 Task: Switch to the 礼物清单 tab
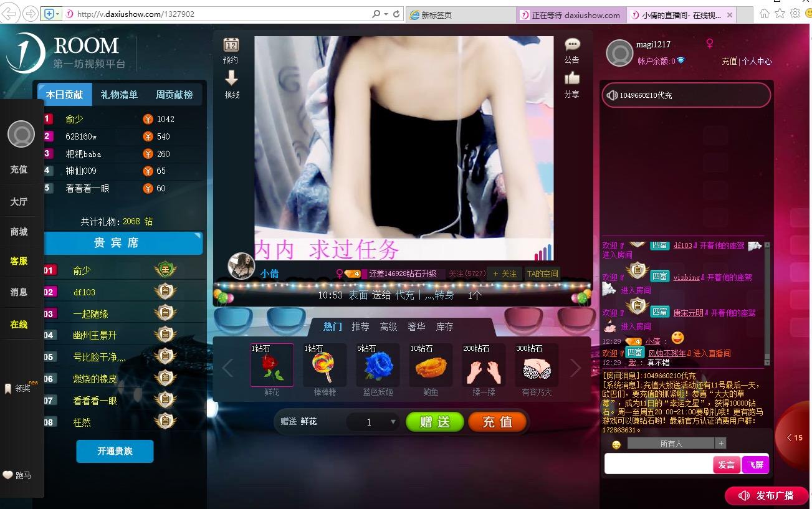click(x=119, y=95)
